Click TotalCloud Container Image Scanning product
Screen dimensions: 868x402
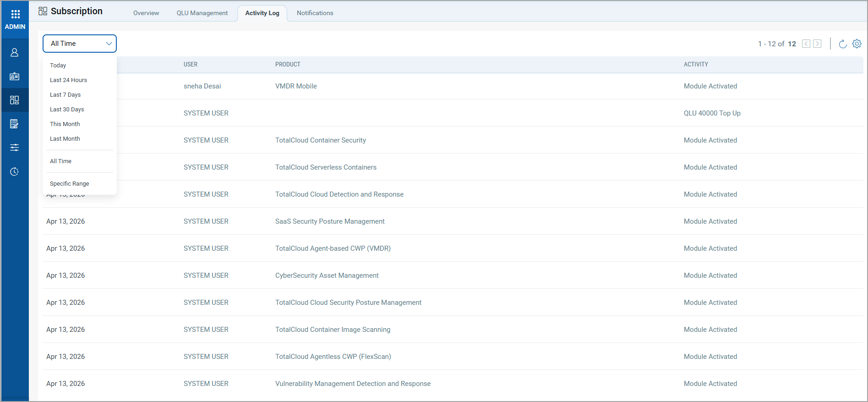[333, 330]
